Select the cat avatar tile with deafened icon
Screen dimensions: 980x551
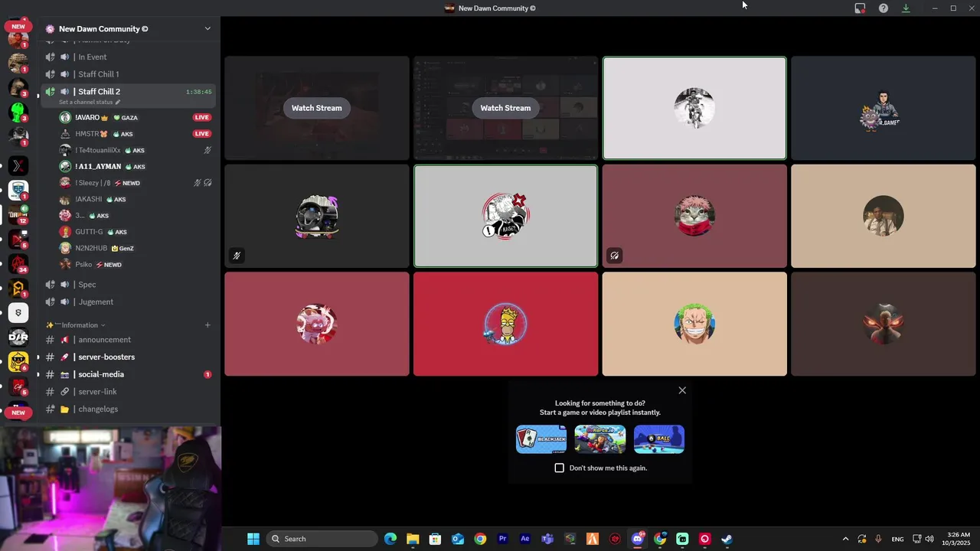tap(694, 216)
